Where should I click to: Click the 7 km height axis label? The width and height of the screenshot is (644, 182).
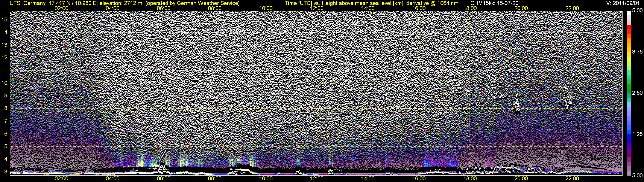(x=6, y=121)
